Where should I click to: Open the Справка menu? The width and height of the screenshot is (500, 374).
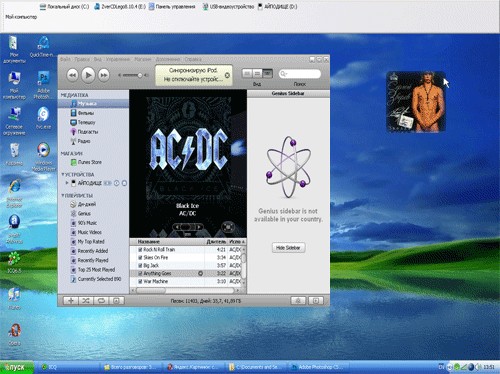click(x=193, y=59)
